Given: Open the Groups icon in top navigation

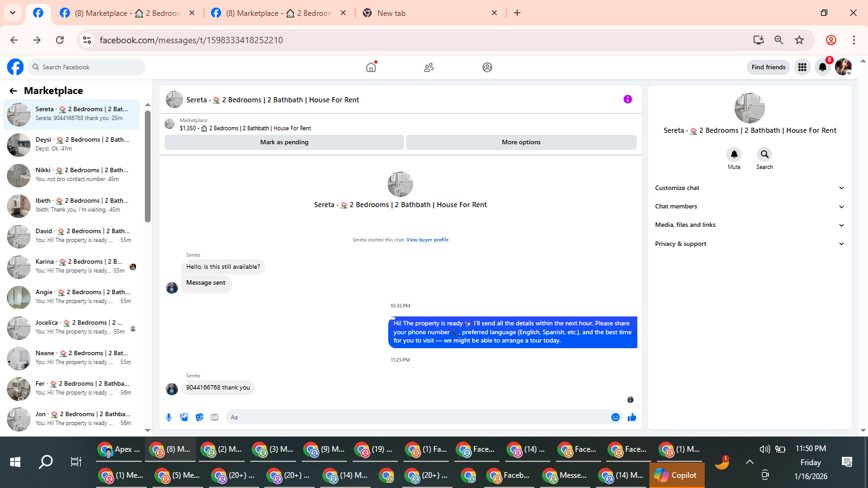Looking at the screenshot, I should (x=487, y=67).
